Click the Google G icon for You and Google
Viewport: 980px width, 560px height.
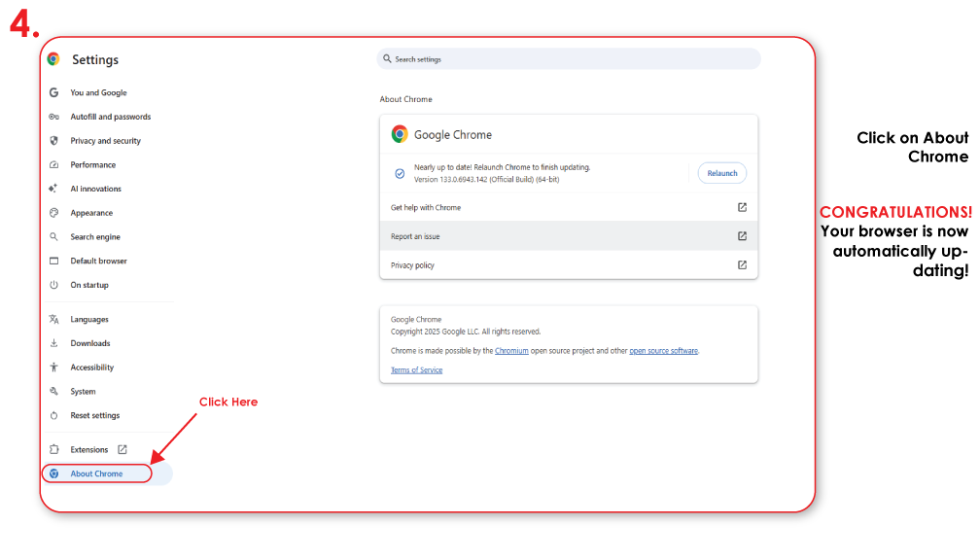click(x=53, y=92)
